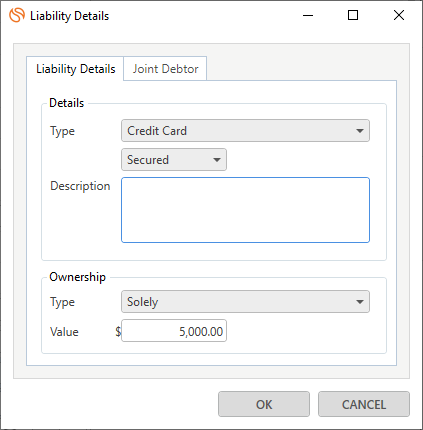This screenshot has height=430, width=423.
Task: Close the Liability Details dialog
Action: (x=399, y=15)
